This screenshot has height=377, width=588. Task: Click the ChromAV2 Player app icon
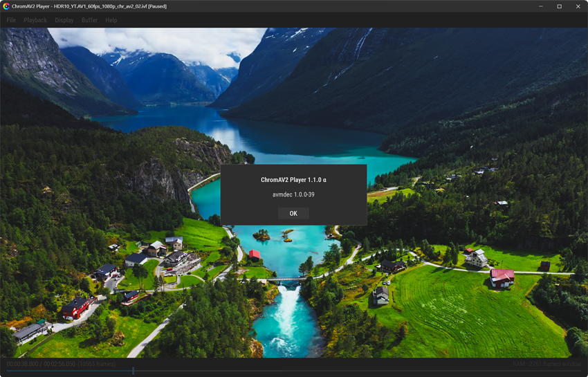coord(6,6)
